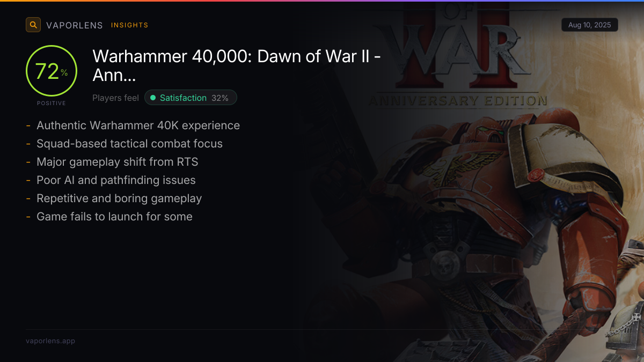The width and height of the screenshot is (644, 362).
Task: Click the green dot in Satisfaction pill
Action: (x=153, y=98)
